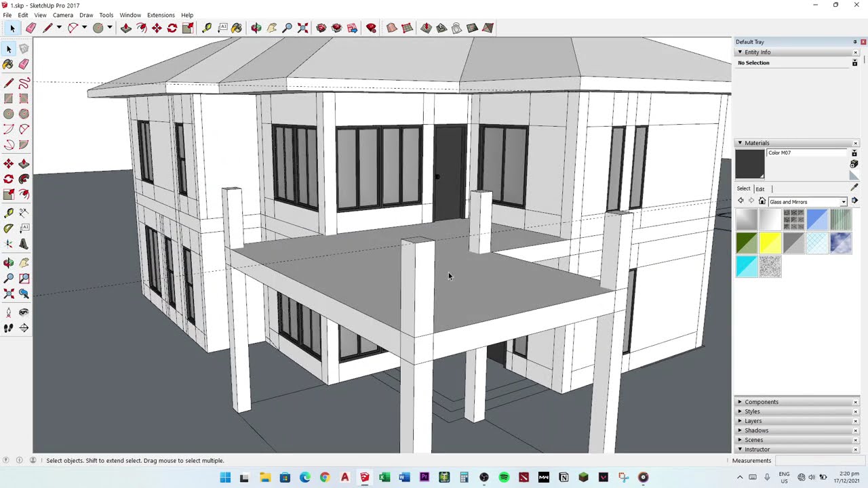Switch to the materials Edit tab
This screenshot has width=868, height=488.
click(x=760, y=189)
